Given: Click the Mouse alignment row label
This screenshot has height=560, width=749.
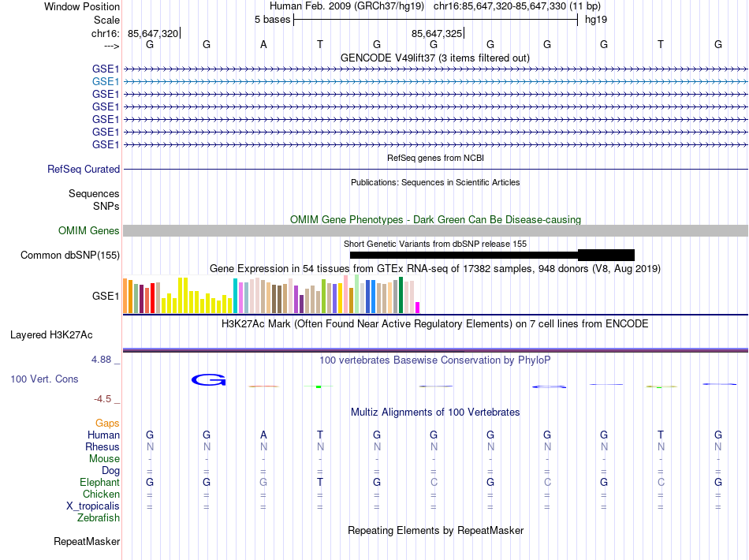Looking at the screenshot, I should point(104,459).
